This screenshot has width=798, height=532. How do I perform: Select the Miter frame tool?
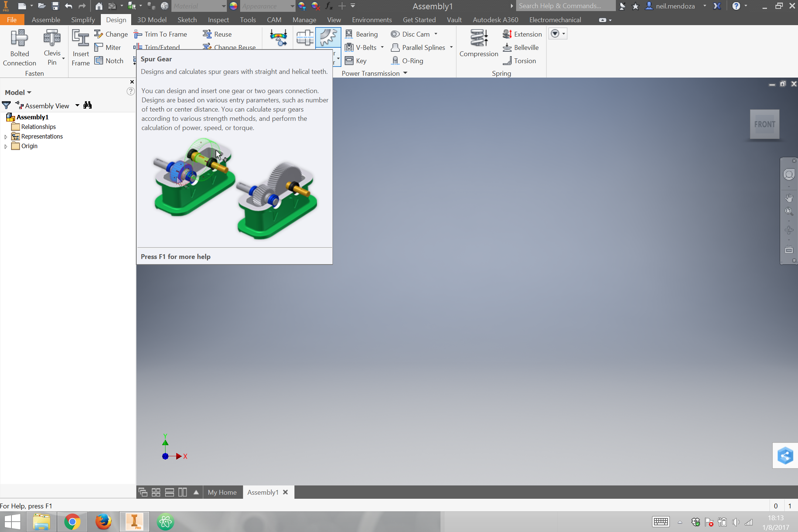tap(108, 47)
